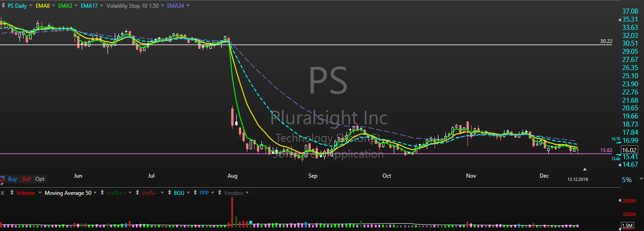
Task: Close the volume pane with the x
Action: [x=3, y=193]
